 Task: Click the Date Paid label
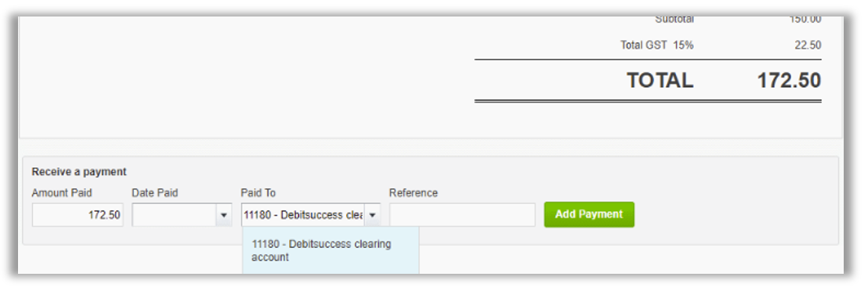click(155, 193)
